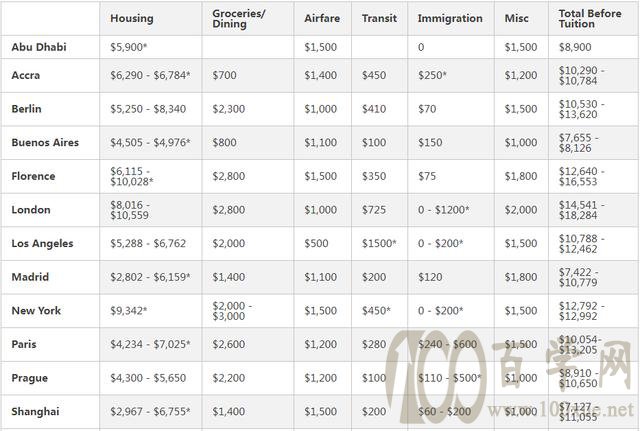This screenshot has width=640, height=431.
Task: Select the Florence row label
Action: [x=33, y=176]
